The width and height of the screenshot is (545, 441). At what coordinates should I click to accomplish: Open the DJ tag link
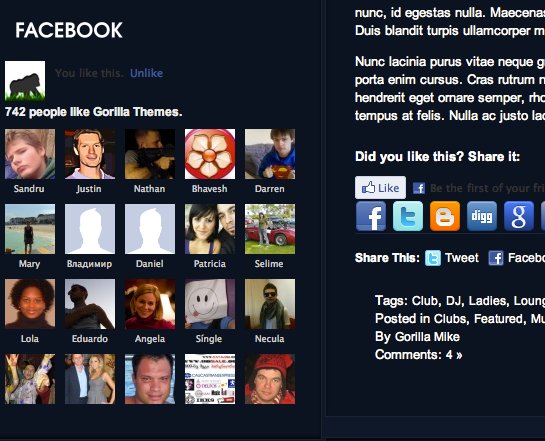click(x=453, y=301)
